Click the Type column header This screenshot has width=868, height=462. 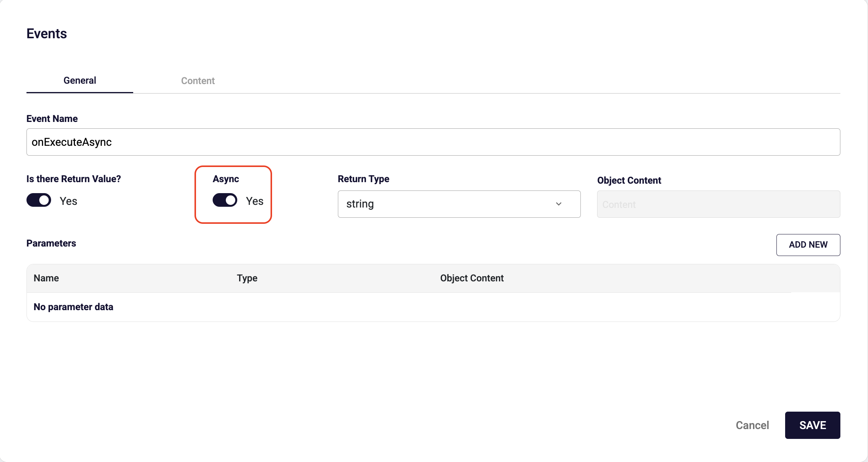coord(247,278)
